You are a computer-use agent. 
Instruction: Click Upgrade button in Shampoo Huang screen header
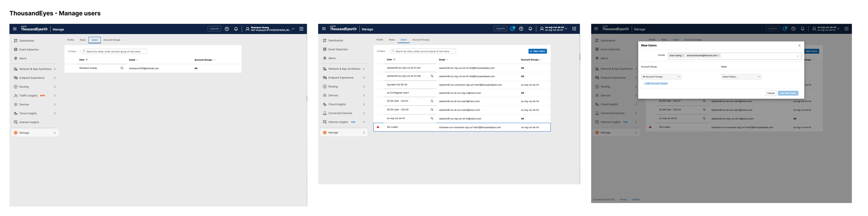click(214, 29)
